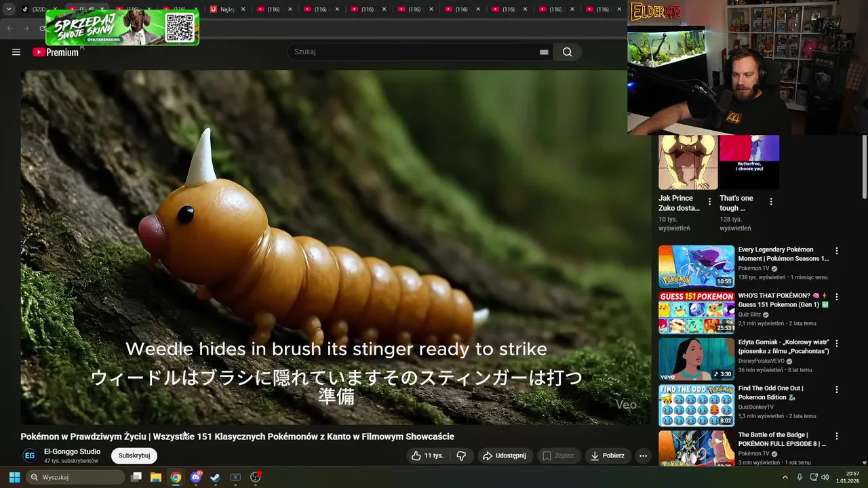Open El-Gonggo Studio channel name link

point(72,452)
